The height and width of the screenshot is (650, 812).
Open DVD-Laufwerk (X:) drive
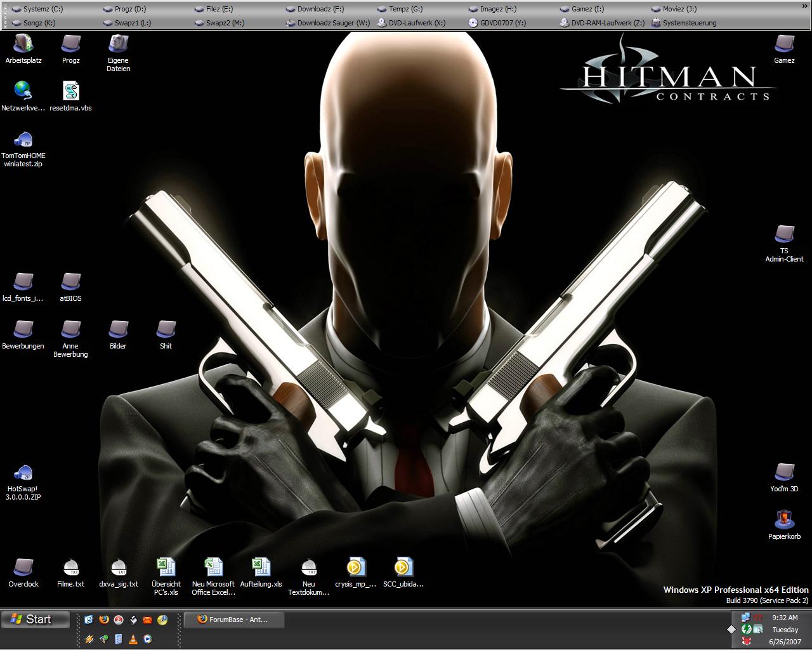(x=411, y=23)
